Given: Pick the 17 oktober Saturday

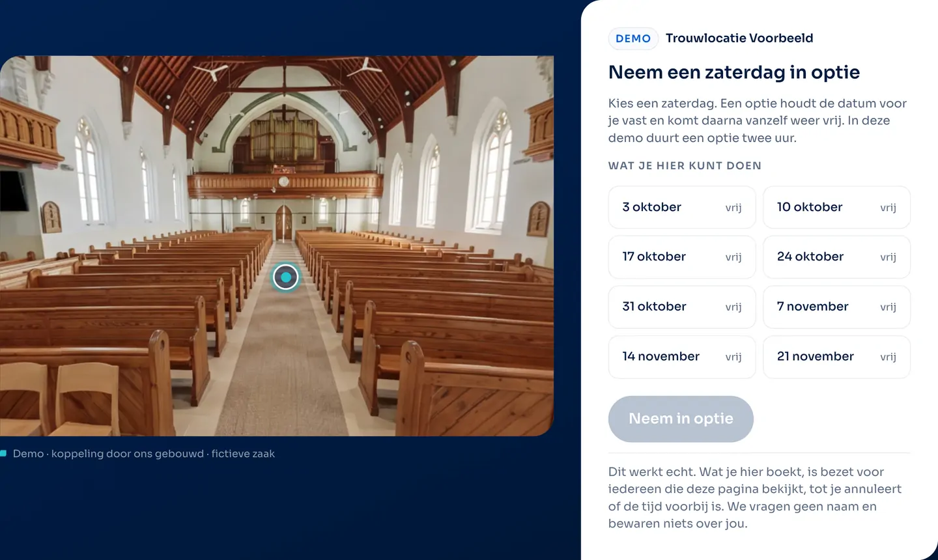Looking at the screenshot, I should [x=682, y=257].
